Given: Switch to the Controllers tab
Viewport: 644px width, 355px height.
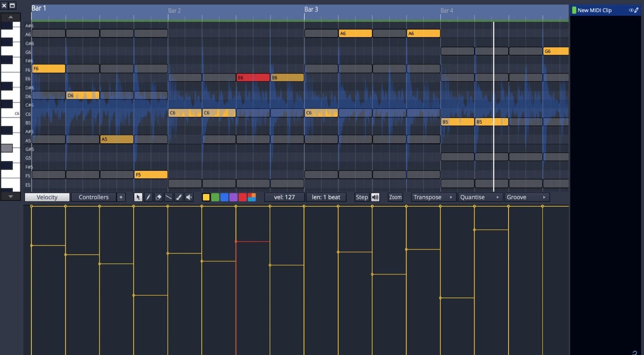Looking at the screenshot, I should pyautogui.click(x=93, y=197).
